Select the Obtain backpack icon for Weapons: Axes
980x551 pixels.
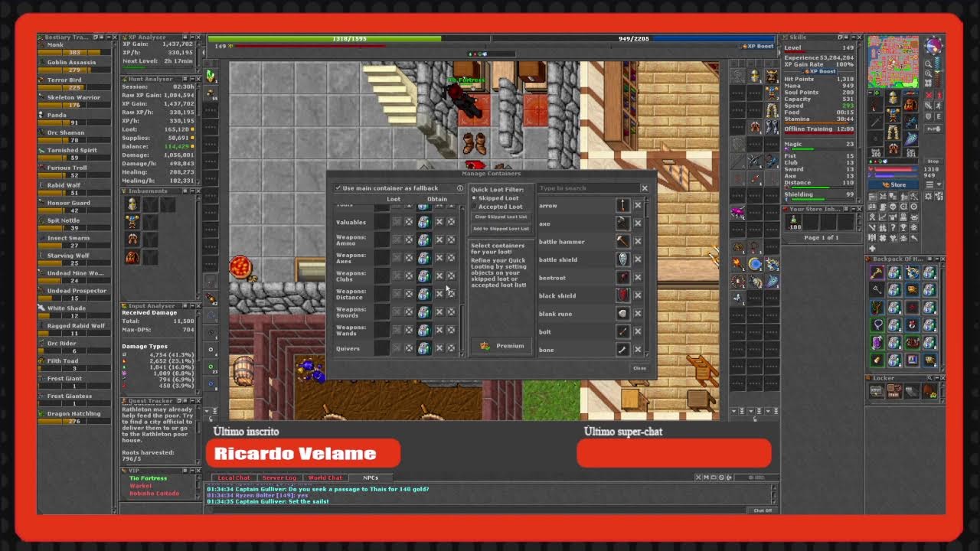(x=423, y=258)
